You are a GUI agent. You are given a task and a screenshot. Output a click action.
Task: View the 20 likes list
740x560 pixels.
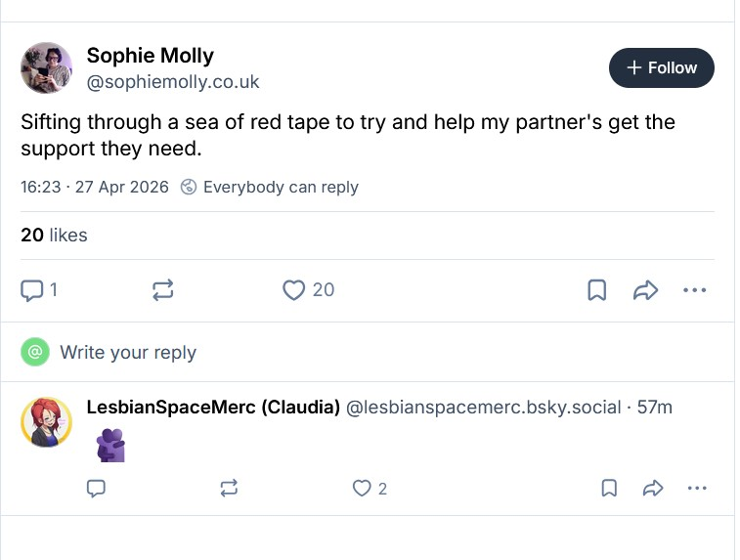point(54,235)
